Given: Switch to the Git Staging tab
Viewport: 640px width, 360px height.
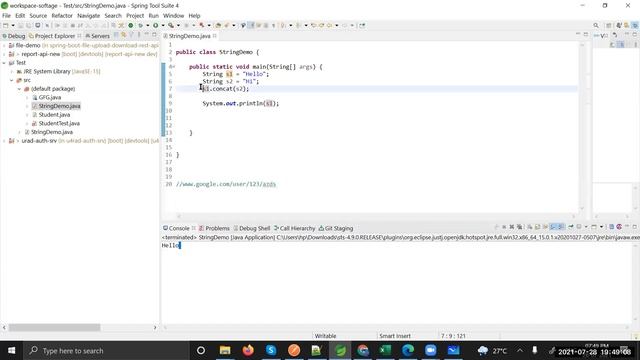Looking at the screenshot, I should [x=336, y=228].
